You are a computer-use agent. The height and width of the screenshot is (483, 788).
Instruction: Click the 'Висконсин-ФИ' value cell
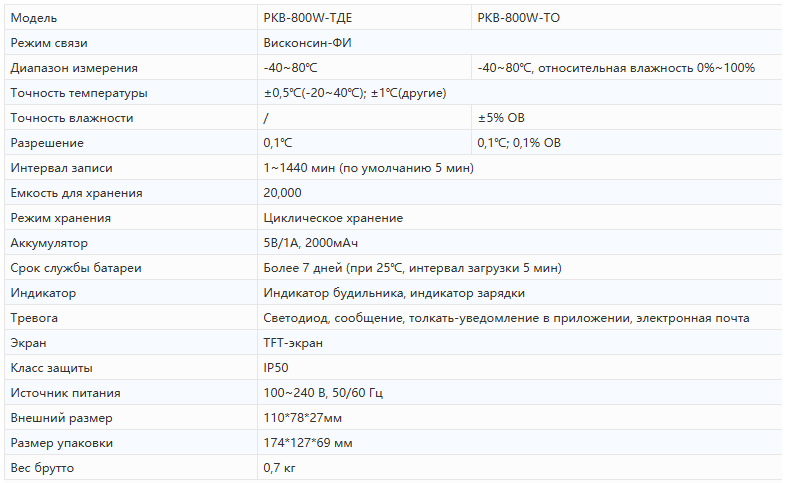pos(307,43)
